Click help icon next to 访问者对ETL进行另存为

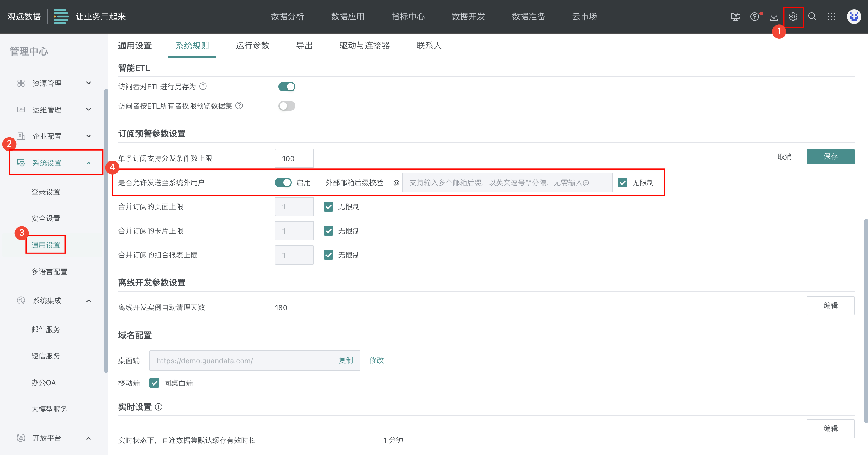[203, 86]
